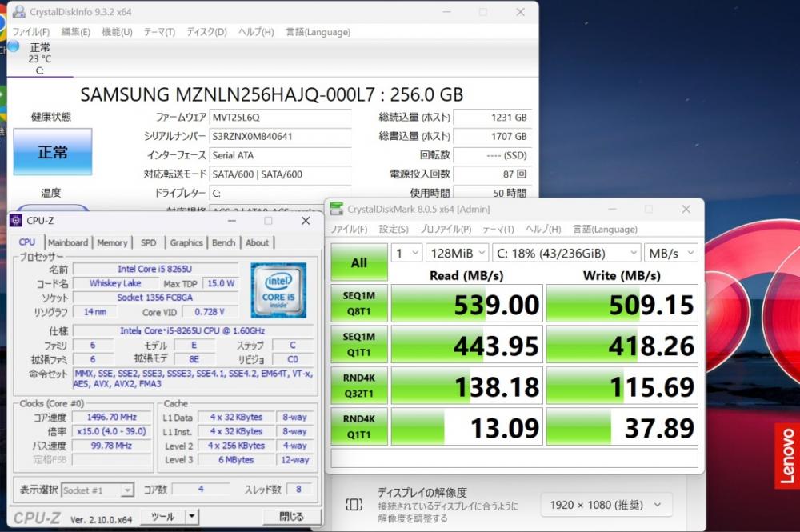Viewport: 800px width, 532px height.
Task: Run the SEQ1M Q1T1 benchmark button
Action: [x=359, y=344]
